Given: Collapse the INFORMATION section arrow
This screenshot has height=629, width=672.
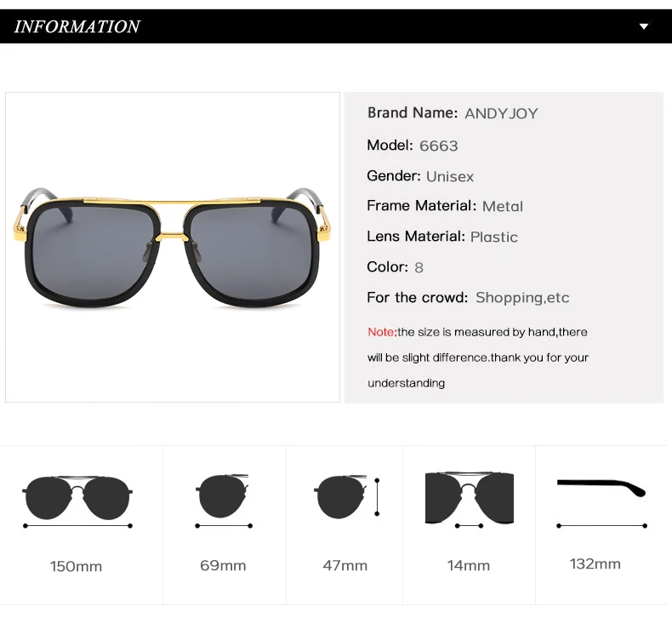Looking at the screenshot, I should [644, 26].
